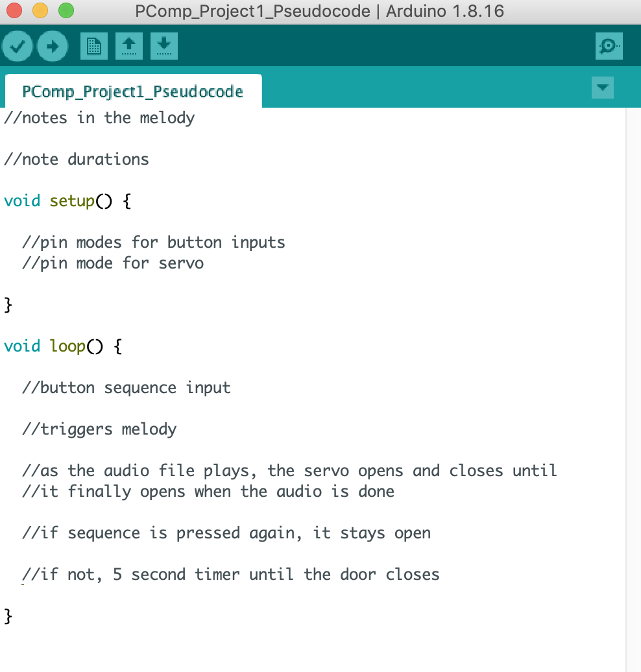Viewport: 641px width, 672px height.
Task: Click the '//notes in the melody' comment
Action: click(99, 118)
